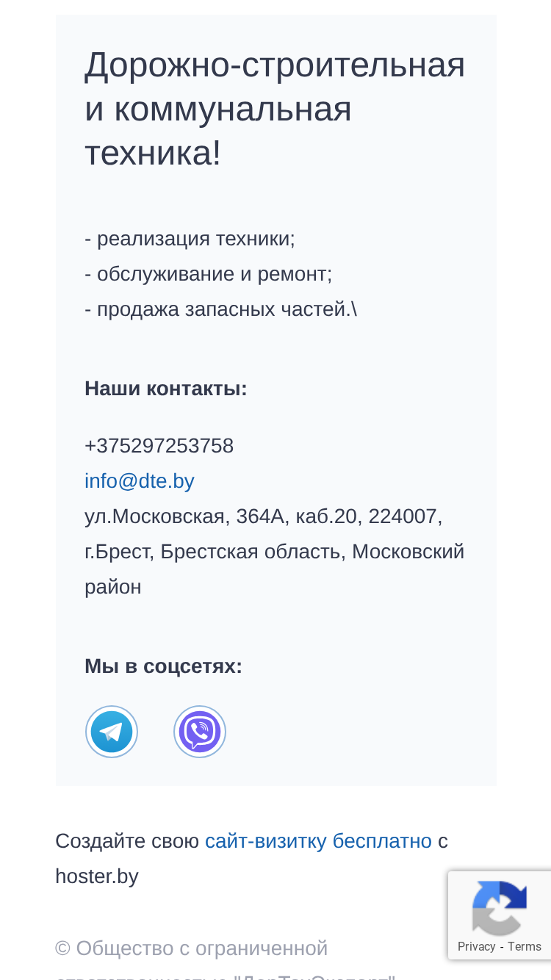551x980 pixels.
Task: Click the Дорожно-строительная и коммунальная техника heading
Action: [275, 109]
